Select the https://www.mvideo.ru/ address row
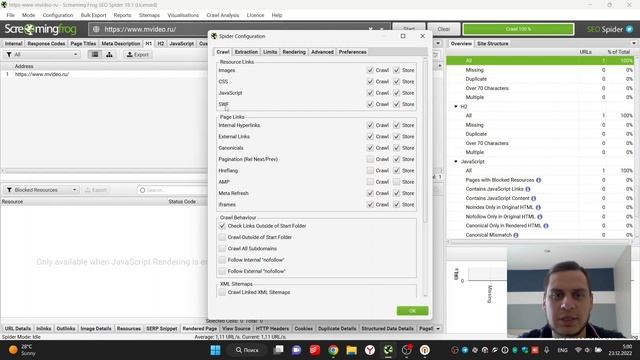The height and width of the screenshot is (360, 640). click(104, 74)
